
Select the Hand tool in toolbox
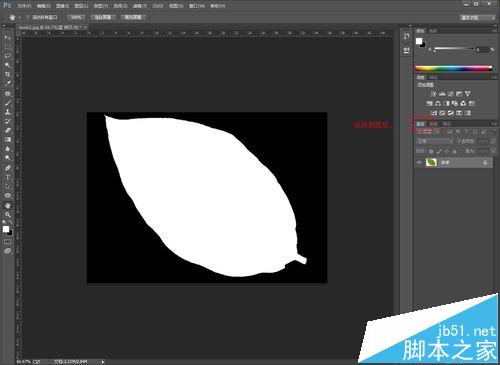coord(7,206)
